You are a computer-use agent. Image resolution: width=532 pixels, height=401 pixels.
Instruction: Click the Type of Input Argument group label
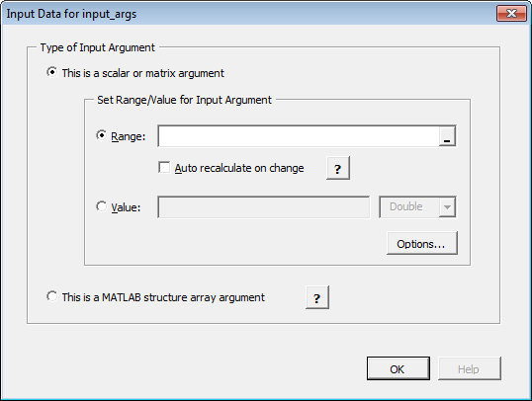click(98, 47)
